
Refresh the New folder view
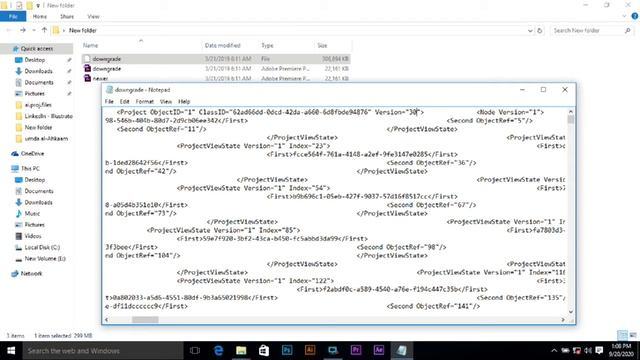coord(540,31)
